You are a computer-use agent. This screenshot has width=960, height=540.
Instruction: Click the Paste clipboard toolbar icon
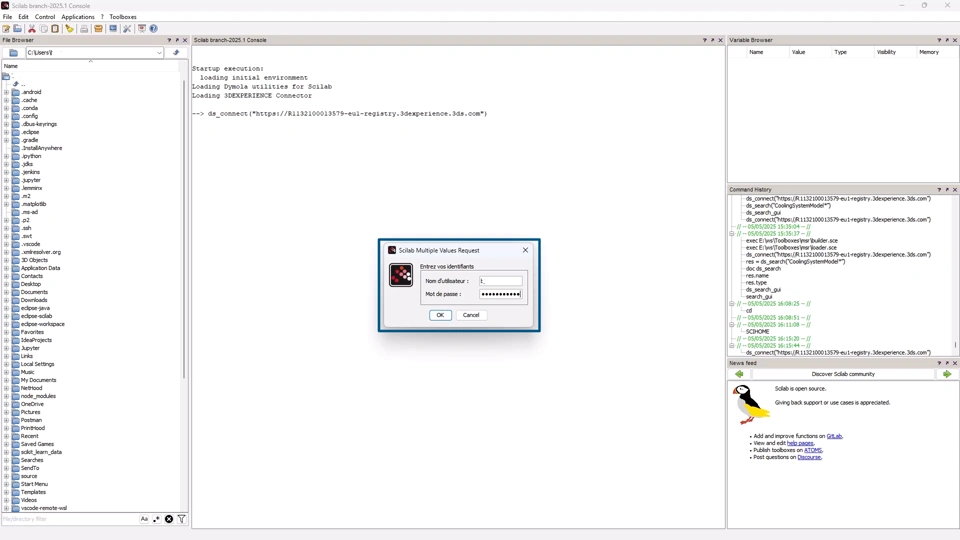tap(55, 29)
